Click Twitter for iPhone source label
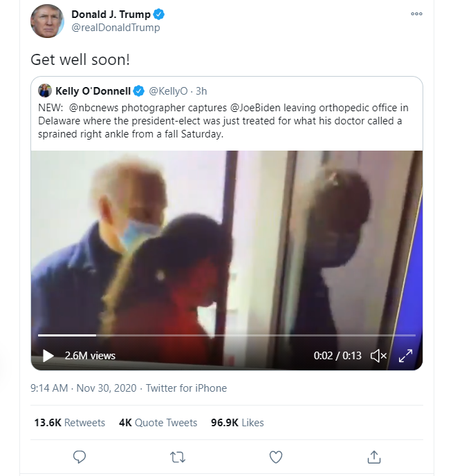This screenshot has width=453, height=476. click(x=186, y=388)
